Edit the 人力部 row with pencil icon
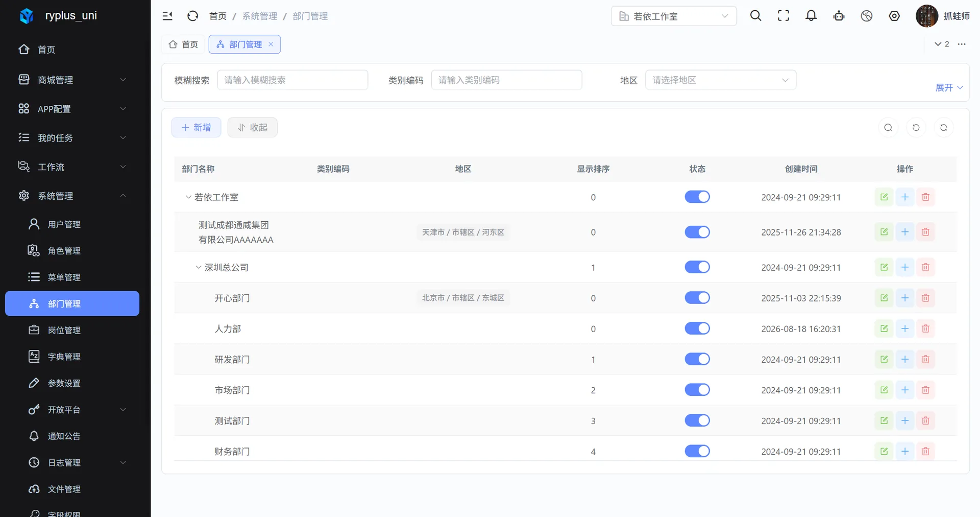Viewport: 980px width, 517px height. (x=884, y=328)
